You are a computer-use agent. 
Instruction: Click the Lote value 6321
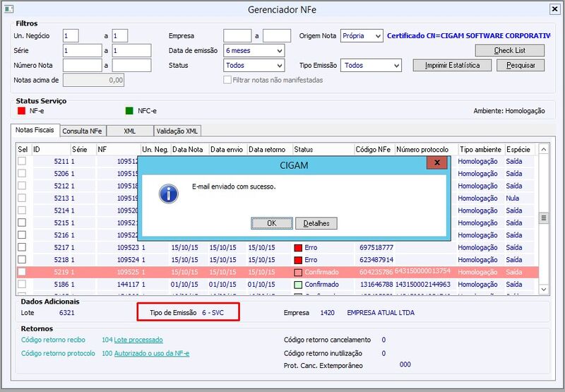point(67,313)
